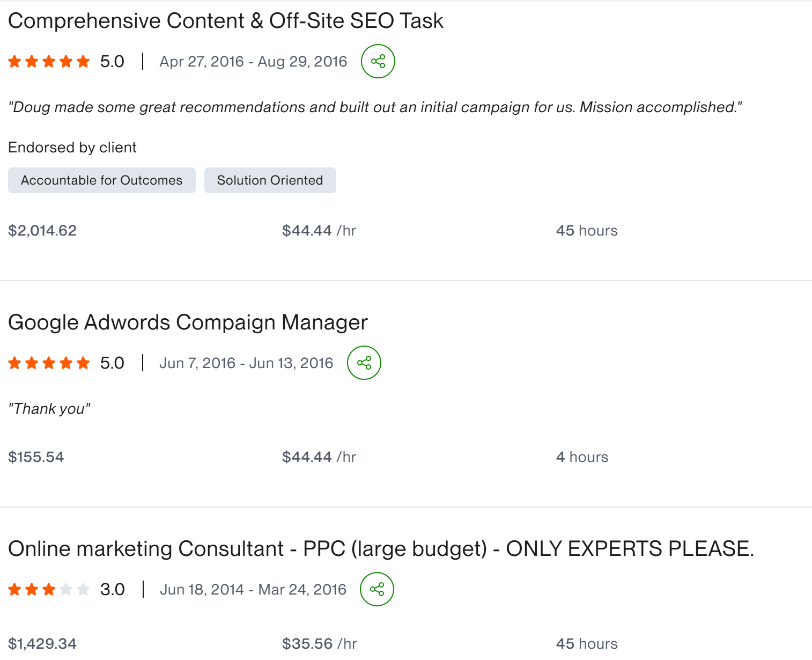Click 45 hours value of PPC job

[587, 643]
